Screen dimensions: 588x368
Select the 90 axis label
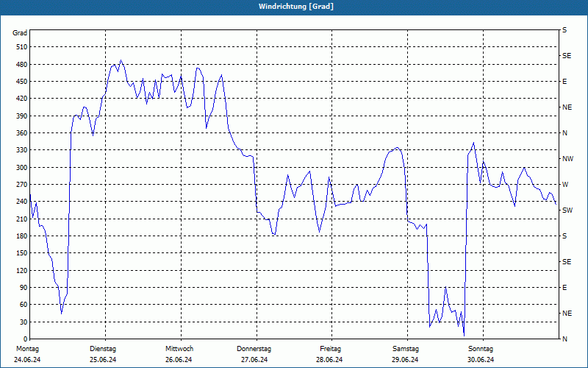24,288
